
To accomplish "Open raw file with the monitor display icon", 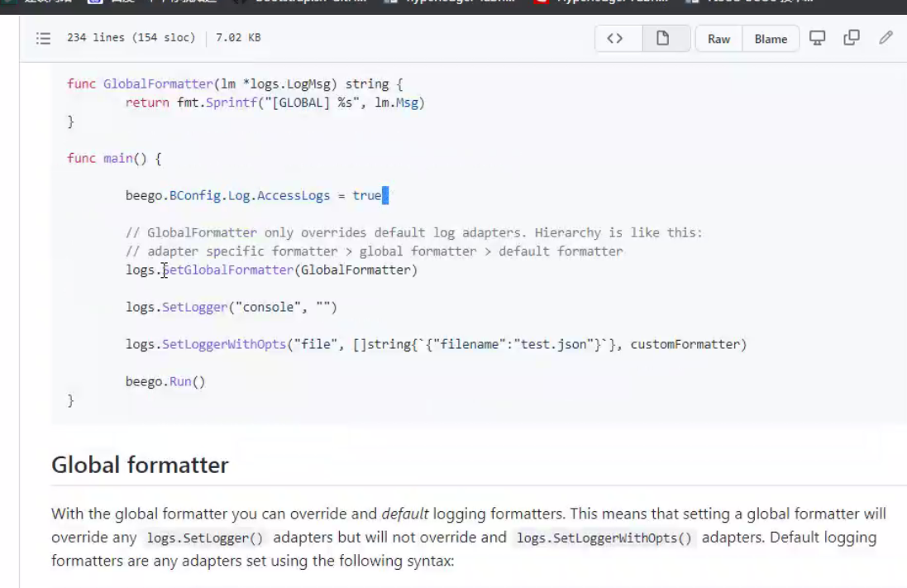I will (x=817, y=38).
